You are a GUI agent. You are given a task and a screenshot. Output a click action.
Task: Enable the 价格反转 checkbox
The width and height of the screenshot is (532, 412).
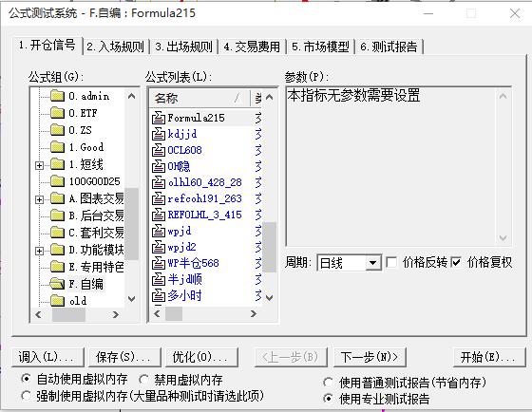point(391,262)
